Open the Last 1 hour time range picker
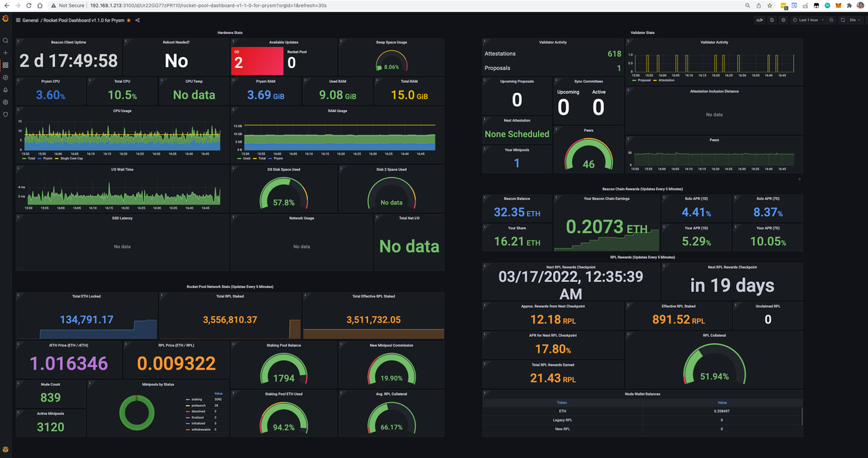The height and width of the screenshot is (458, 868). 809,20
